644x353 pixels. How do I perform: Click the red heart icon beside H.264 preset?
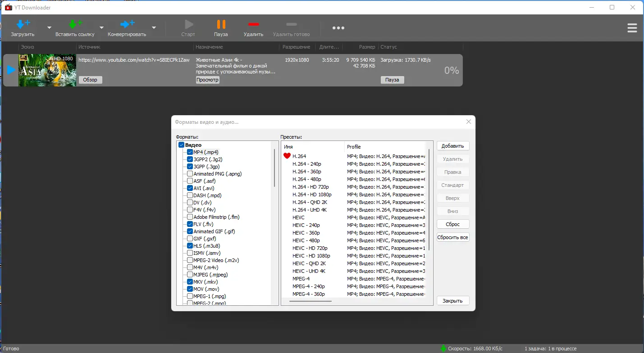(287, 156)
